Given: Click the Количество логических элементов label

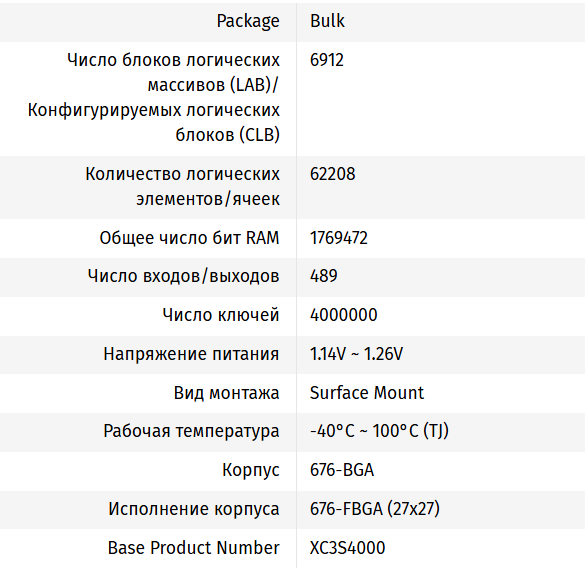Looking at the screenshot, I should pyautogui.click(x=182, y=187).
